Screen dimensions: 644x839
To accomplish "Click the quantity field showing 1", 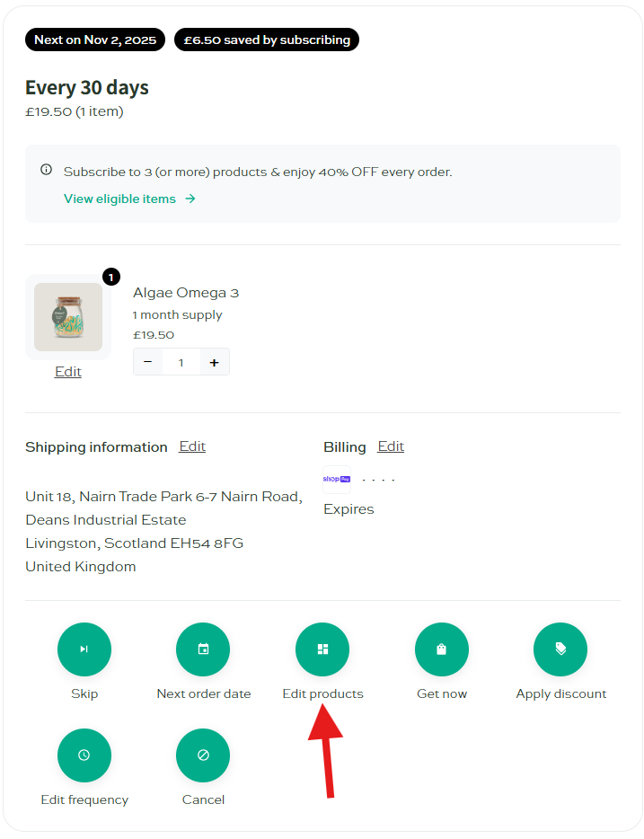I will point(181,362).
